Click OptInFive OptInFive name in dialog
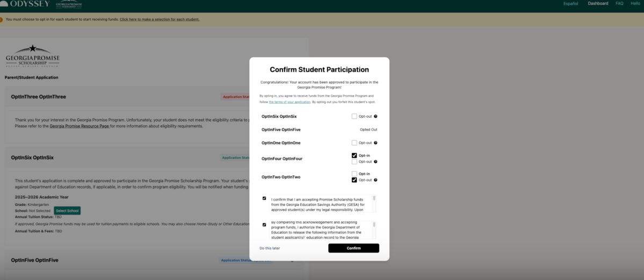This screenshot has width=644, height=280. [281, 130]
